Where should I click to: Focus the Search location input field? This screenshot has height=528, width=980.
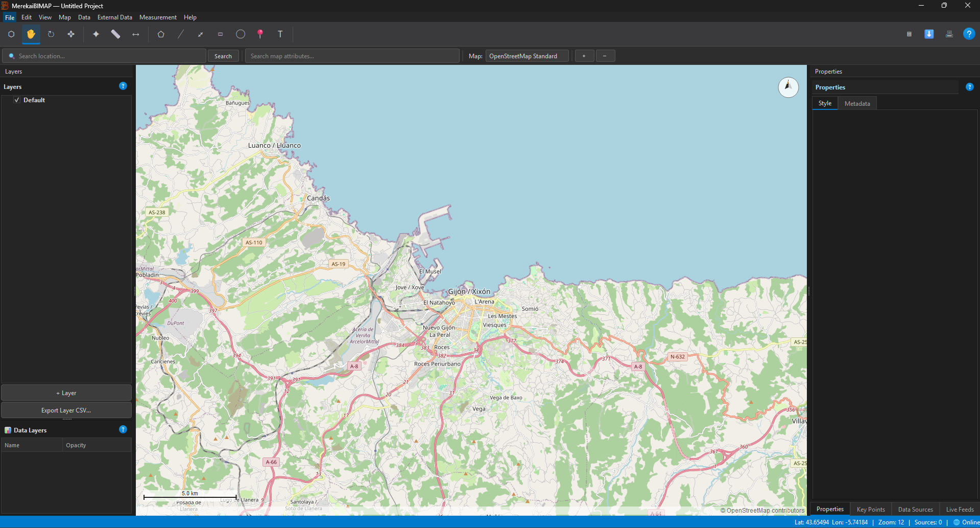click(x=104, y=56)
